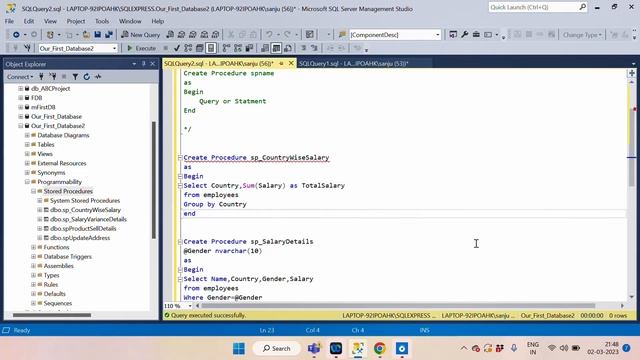Viewport: 640px width, 360px height.
Task: Click the Filter icon in Object Explorer
Action: tap(75, 76)
